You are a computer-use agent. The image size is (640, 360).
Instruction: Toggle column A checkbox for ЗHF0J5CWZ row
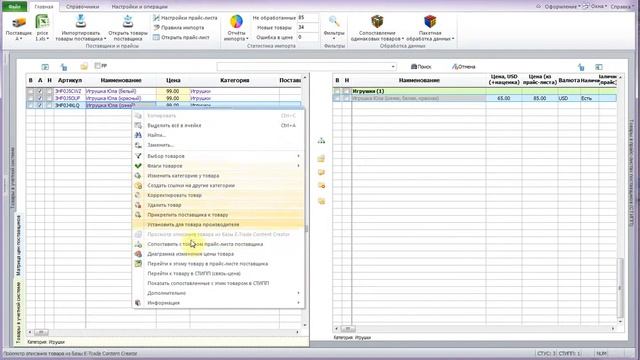point(40,91)
